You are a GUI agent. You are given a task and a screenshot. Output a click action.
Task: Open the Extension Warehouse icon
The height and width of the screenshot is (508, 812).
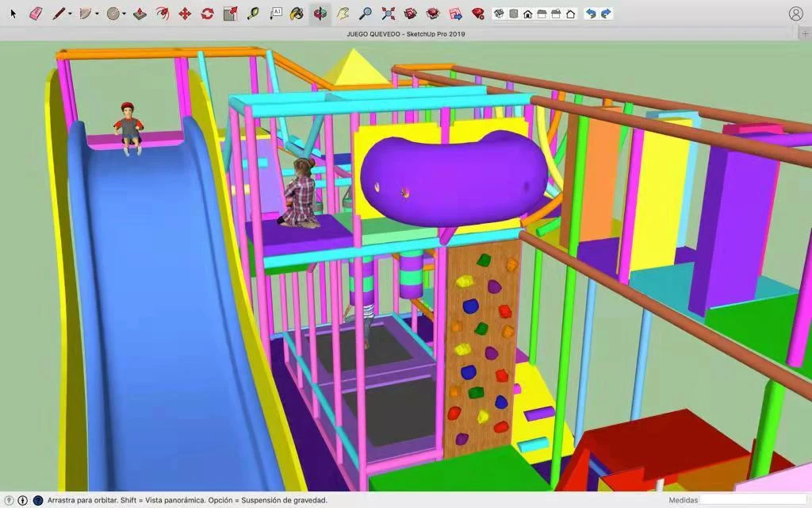click(x=433, y=13)
